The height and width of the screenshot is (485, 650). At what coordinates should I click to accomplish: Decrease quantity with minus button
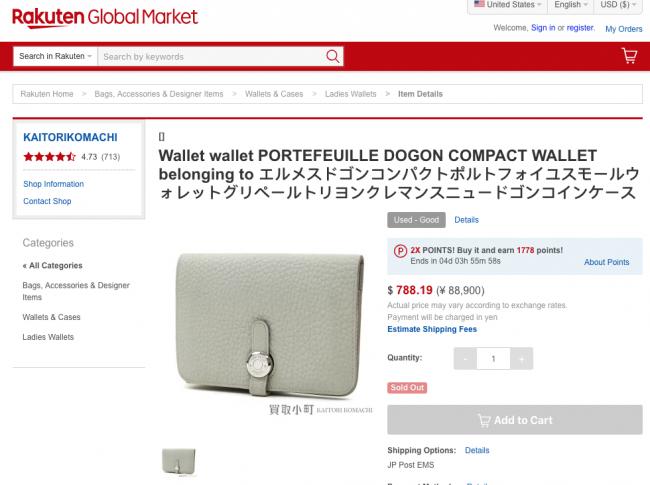point(465,359)
